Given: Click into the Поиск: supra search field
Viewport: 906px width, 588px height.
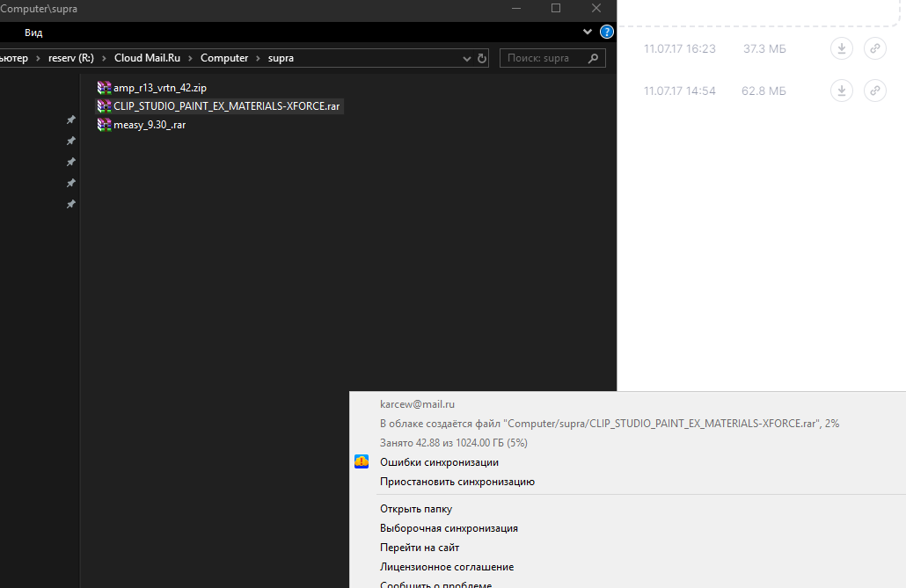Looking at the screenshot, I should coord(541,59).
